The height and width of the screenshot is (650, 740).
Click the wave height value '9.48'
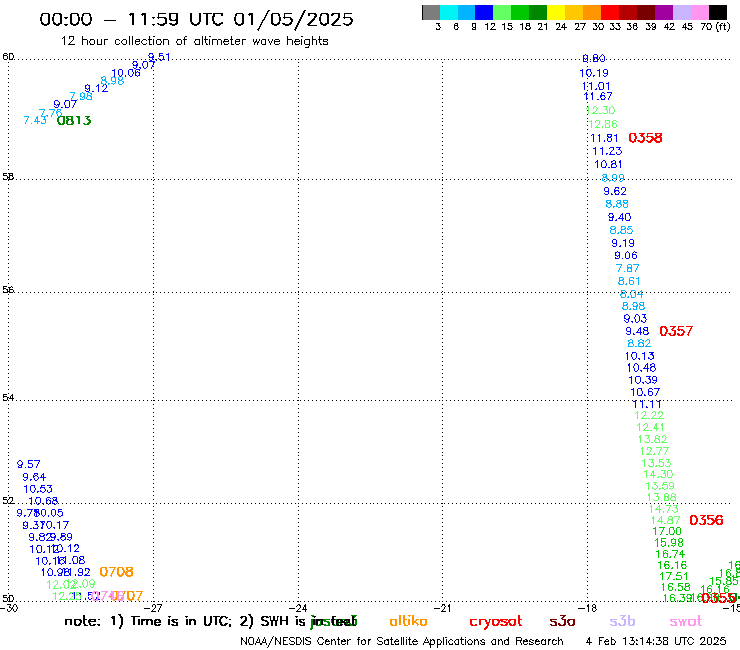(637, 331)
